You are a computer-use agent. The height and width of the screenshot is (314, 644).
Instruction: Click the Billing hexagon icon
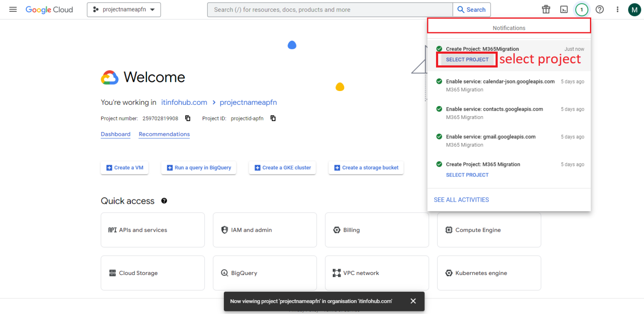click(x=336, y=230)
